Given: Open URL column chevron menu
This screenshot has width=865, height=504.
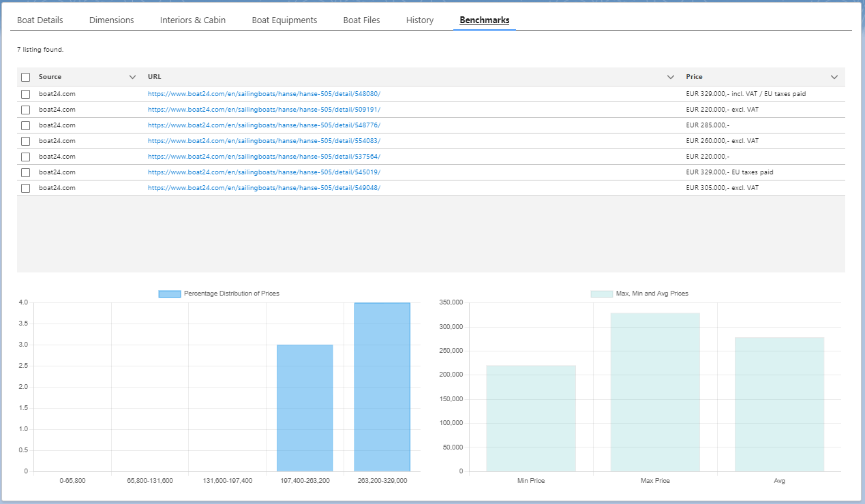Looking at the screenshot, I should (x=671, y=77).
